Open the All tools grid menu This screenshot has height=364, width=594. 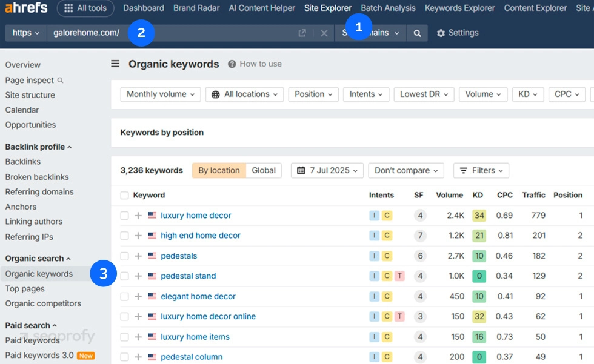(85, 8)
